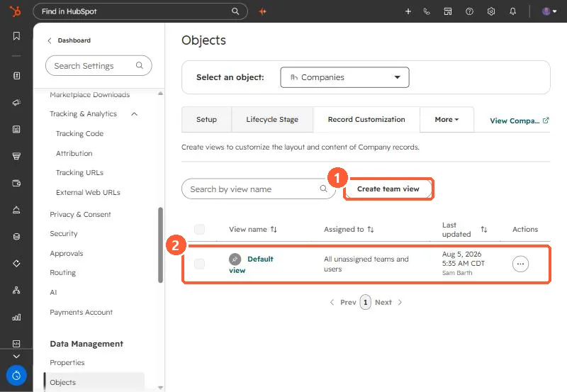This screenshot has height=392, width=567.
Task: Go back to Dashboard
Action: (x=69, y=40)
